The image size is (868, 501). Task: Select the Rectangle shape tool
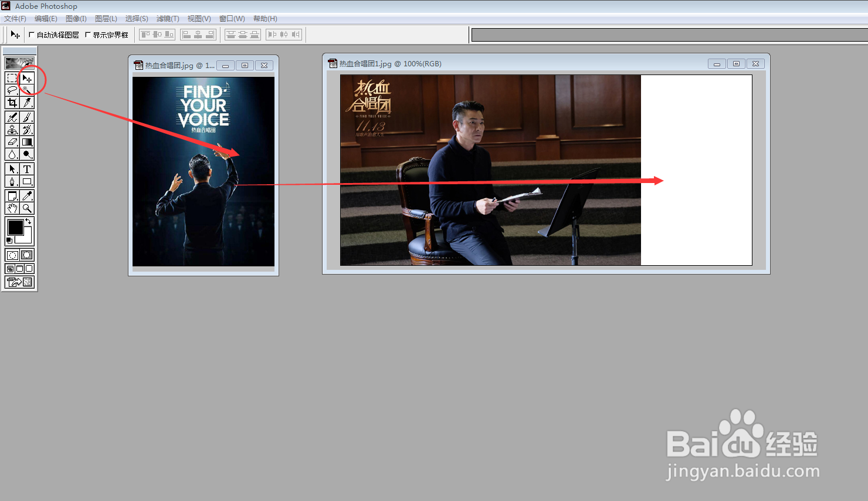coord(27,181)
